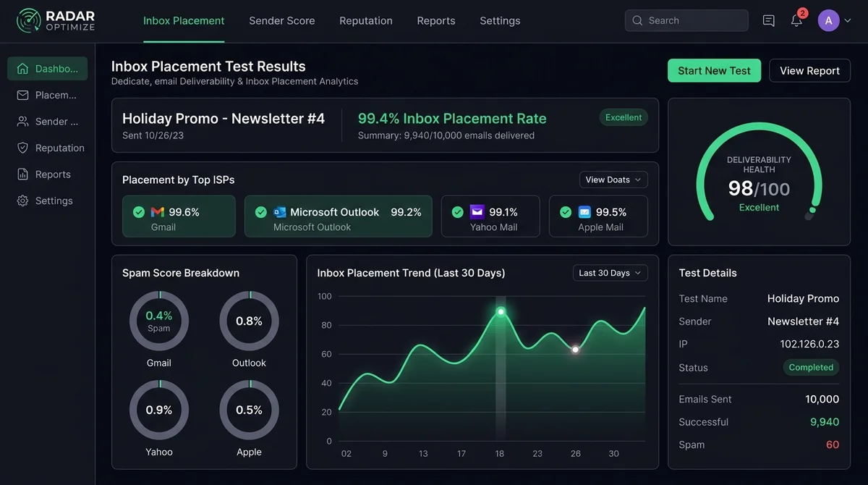Screen dimensions: 868x485
Task: Click the Radar Optimize logo icon
Action: 29,20
